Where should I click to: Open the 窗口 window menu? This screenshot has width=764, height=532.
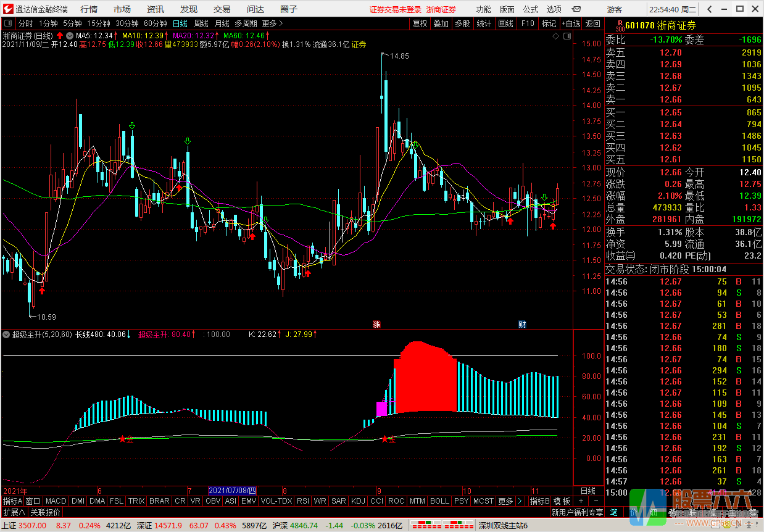[x=33, y=501]
